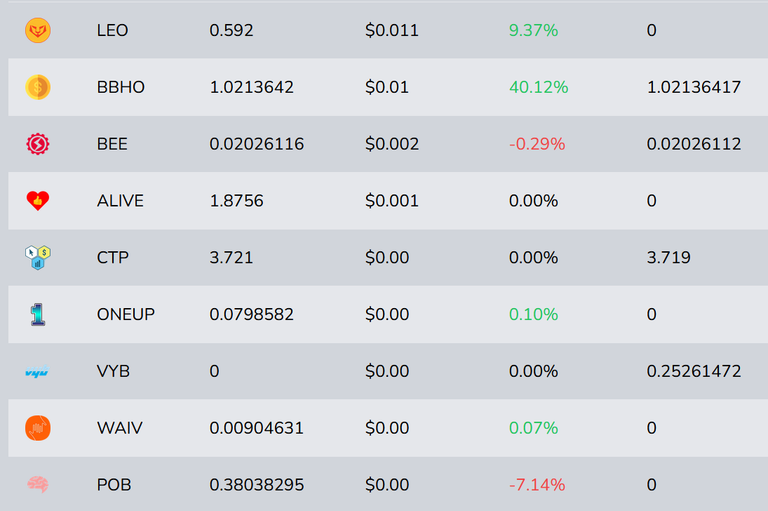Click the BBHO gold coin icon
The image size is (768, 511).
click(x=38, y=87)
